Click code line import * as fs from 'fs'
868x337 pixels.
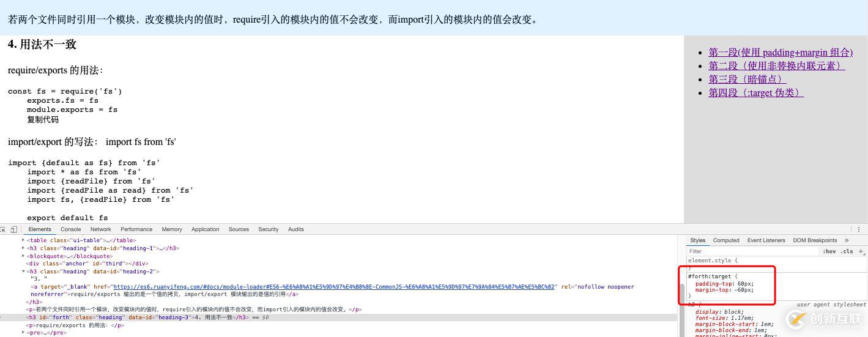coord(84,172)
